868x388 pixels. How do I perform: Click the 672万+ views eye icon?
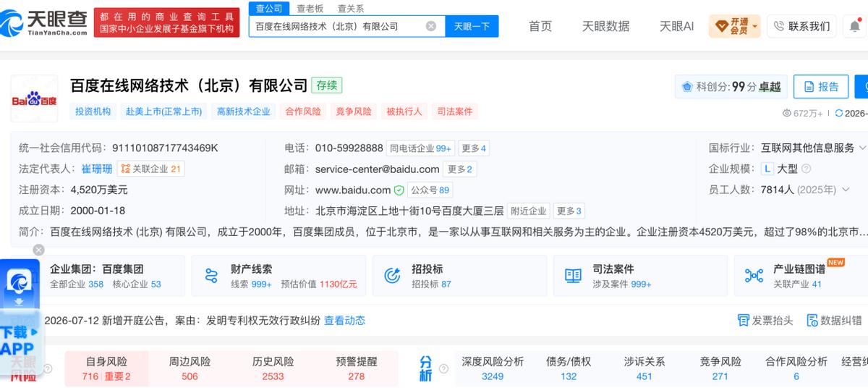788,113
